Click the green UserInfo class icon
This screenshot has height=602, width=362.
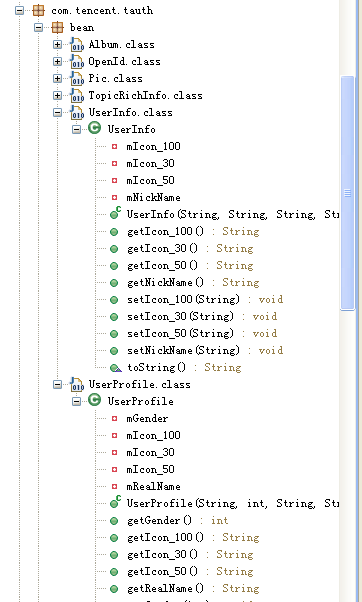pyautogui.click(x=94, y=128)
